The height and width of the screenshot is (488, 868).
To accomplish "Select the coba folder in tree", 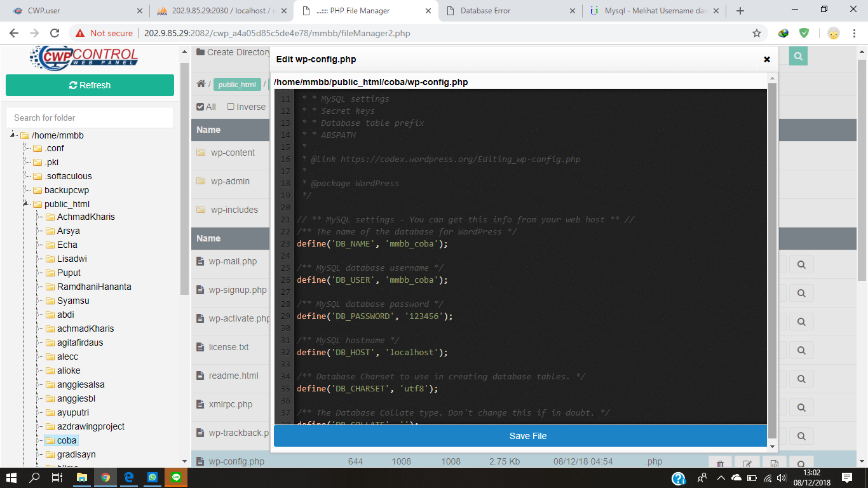I will pos(67,440).
